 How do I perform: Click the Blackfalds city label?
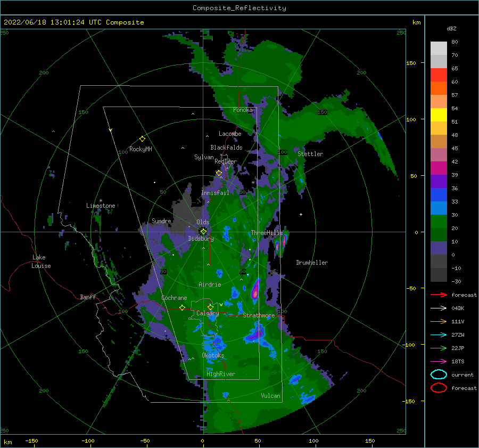pyautogui.click(x=226, y=148)
